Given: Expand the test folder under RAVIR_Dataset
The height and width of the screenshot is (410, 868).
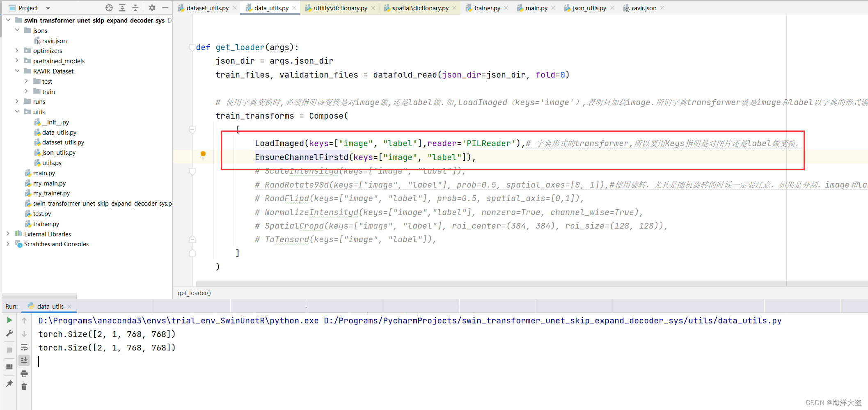Looking at the screenshot, I should (x=26, y=81).
